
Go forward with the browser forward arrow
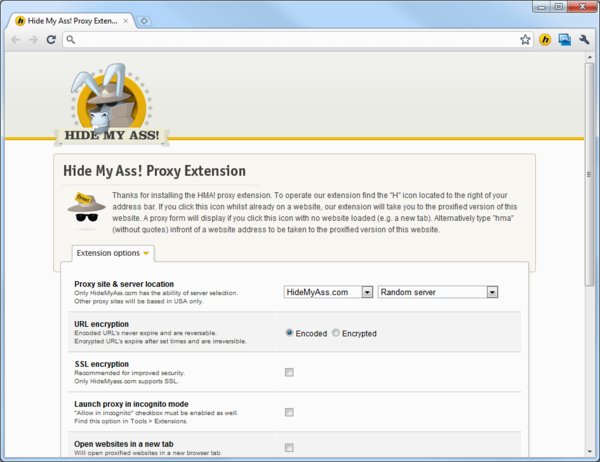click(33, 39)
